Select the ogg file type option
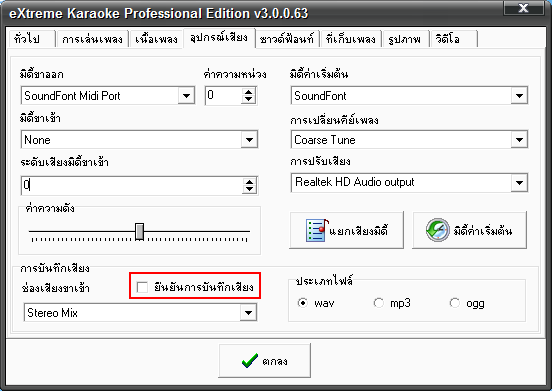This screenshot has height=391, width=552. (x=454, y=303)
